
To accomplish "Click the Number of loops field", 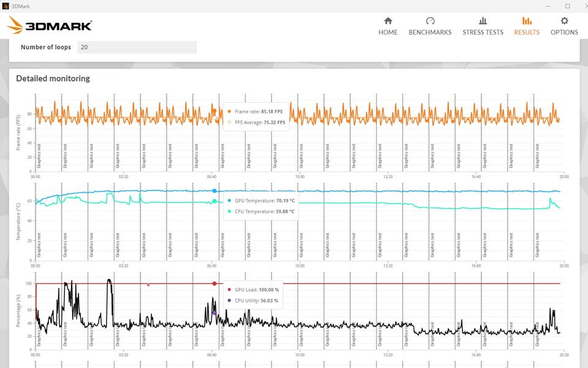I will click(137, 47).
